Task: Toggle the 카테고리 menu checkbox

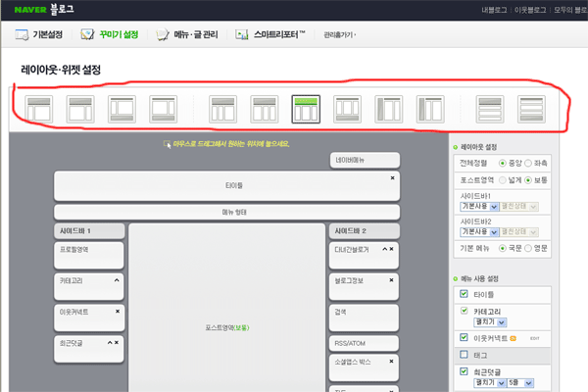Action: coord(464,311)
